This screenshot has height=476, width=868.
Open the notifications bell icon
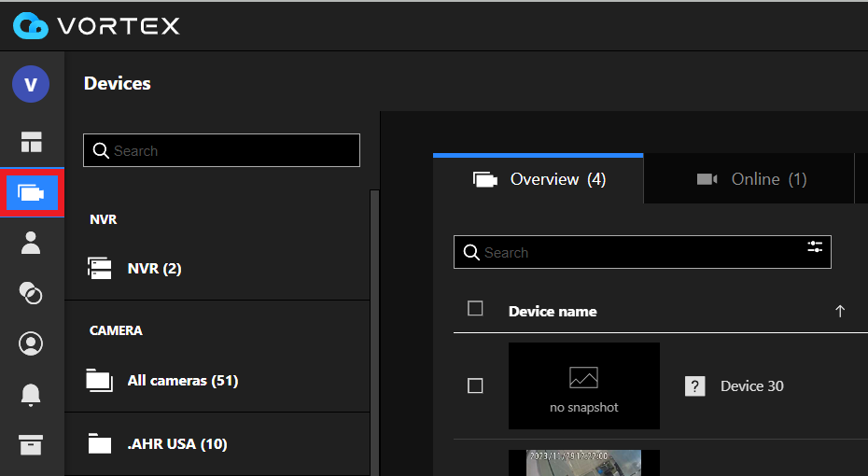[x=32, y=395]
